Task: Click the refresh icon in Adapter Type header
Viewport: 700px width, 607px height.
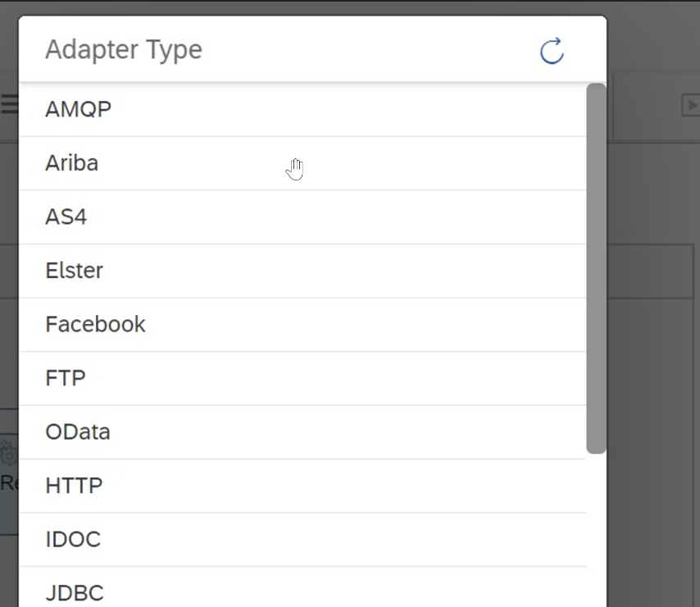Action: pos(552,51)
